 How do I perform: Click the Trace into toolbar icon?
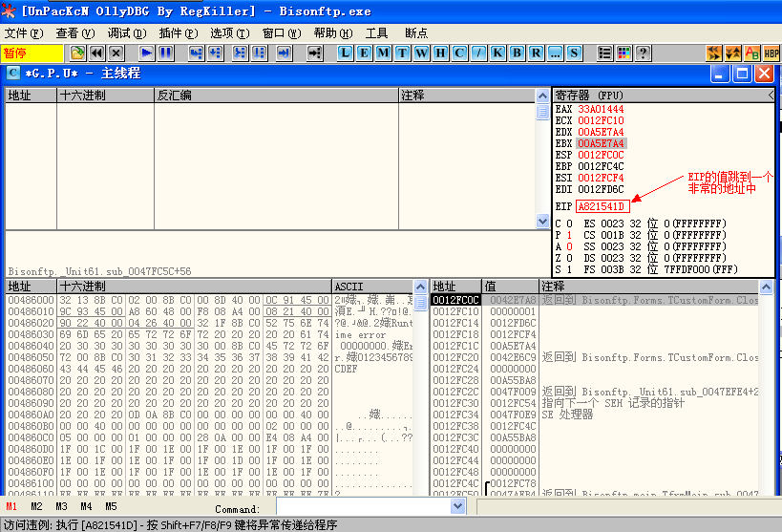click(241, 53)
